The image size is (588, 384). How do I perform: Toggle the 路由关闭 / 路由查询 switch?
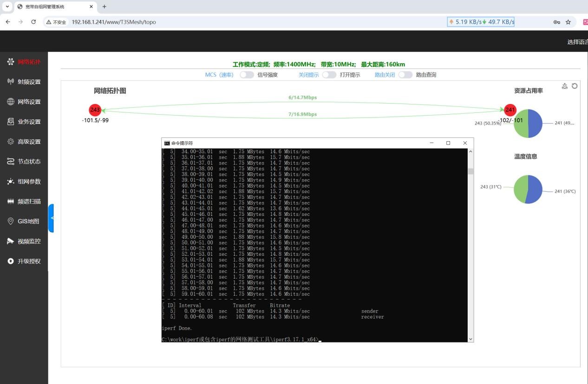[405, 75]
